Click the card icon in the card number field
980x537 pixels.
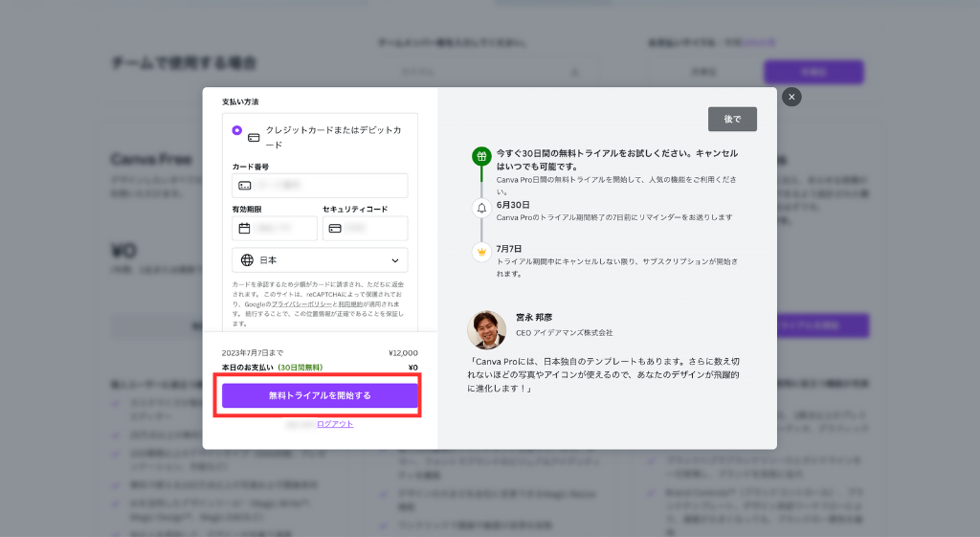coord(245,186)
